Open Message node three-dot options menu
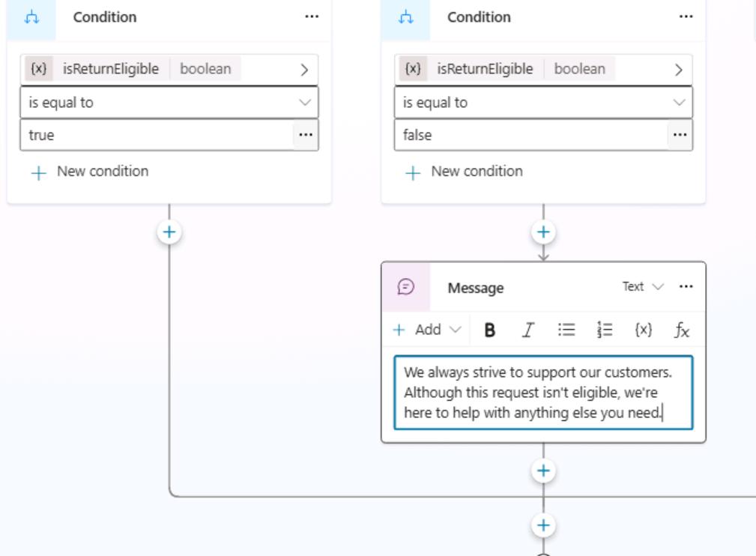Screen dimensions: 756x556 (x=686, y=287)
